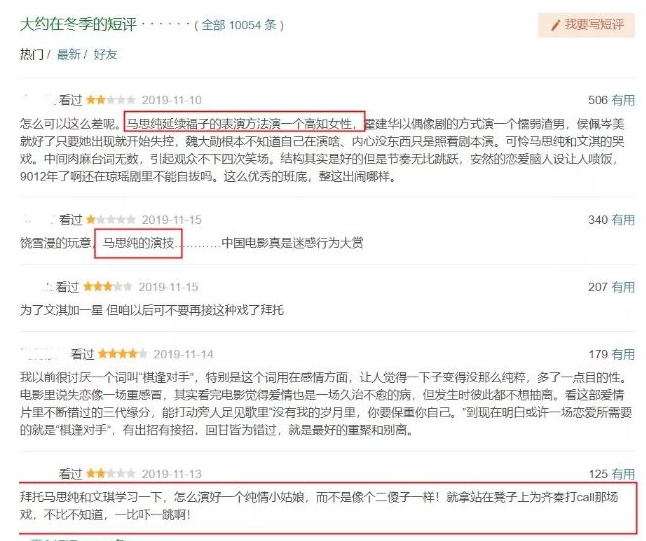Open the 全部 10054 条 comments link
The image size is (646, 541).
click(x=239, y=25)
